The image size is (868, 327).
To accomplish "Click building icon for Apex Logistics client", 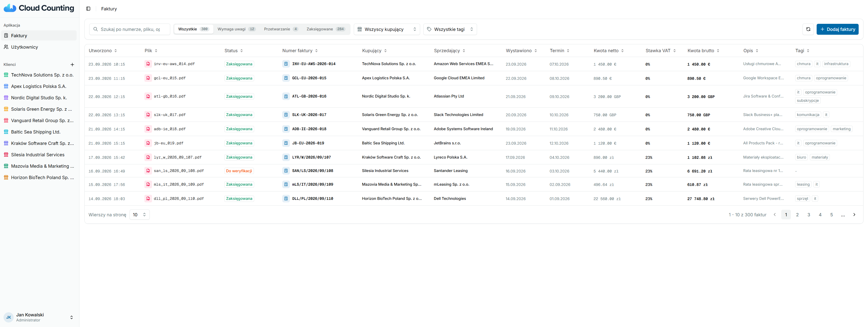I will 6,86.
